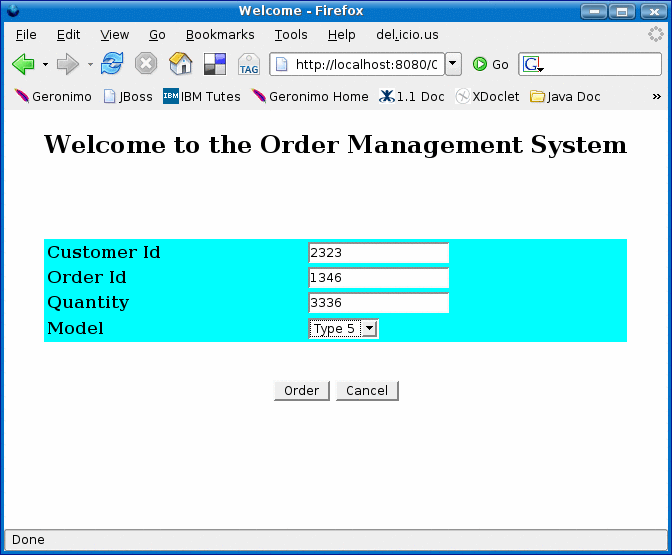Open the File menu
672x555 pixels.
point(26,35)
